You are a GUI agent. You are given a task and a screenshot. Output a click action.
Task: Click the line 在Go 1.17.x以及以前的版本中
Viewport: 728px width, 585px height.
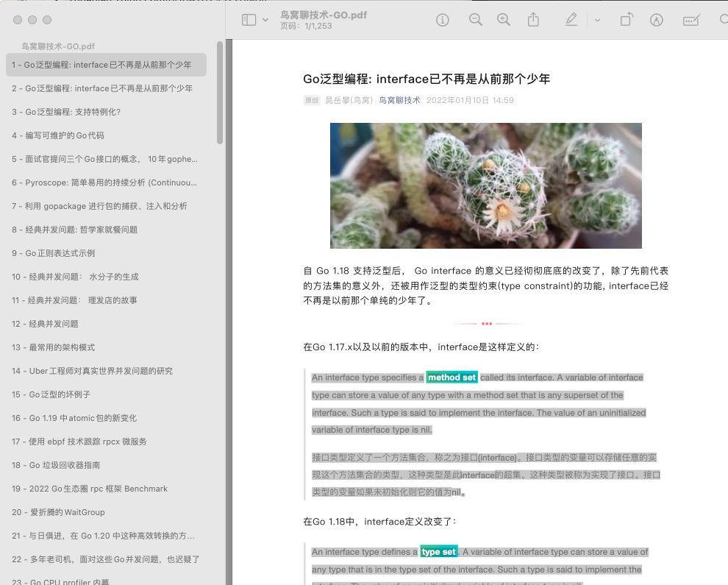[x=421, y=347]
